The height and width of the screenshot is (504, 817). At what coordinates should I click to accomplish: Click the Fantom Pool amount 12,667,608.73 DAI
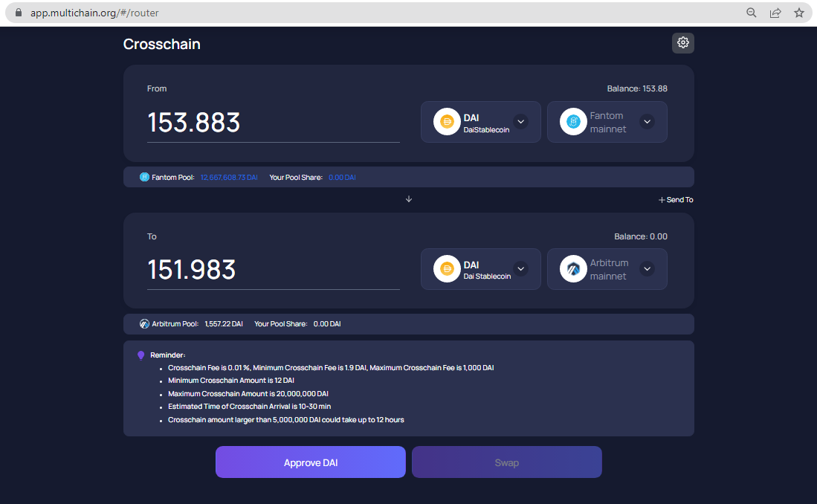[x=229, y=177]
